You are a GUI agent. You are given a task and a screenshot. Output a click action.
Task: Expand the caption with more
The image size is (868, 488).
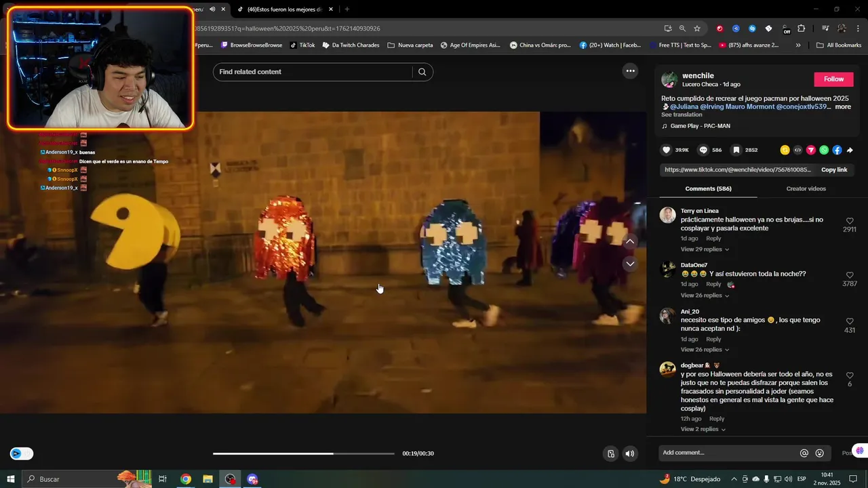pos(843,106)
